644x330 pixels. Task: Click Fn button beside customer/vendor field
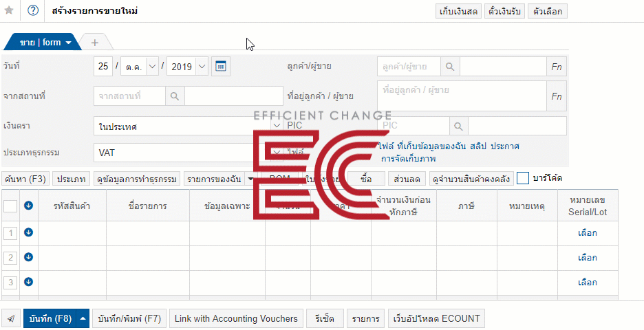[x=557, y=67]
